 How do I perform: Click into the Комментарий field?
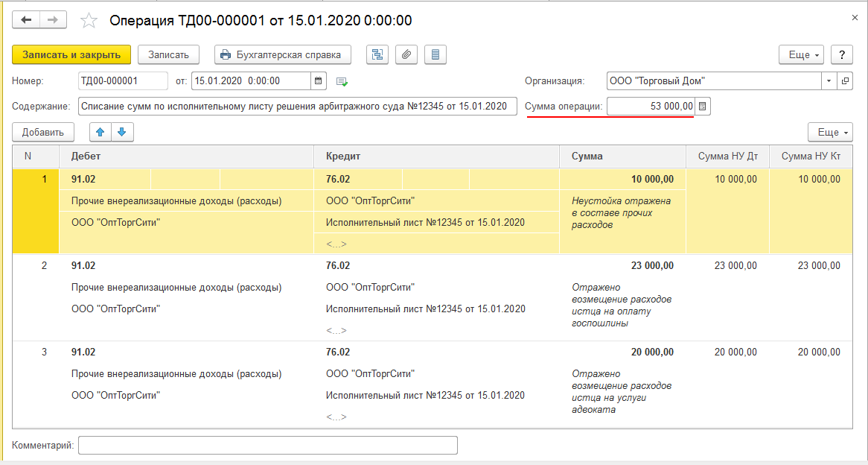click(x=267, y=445)
